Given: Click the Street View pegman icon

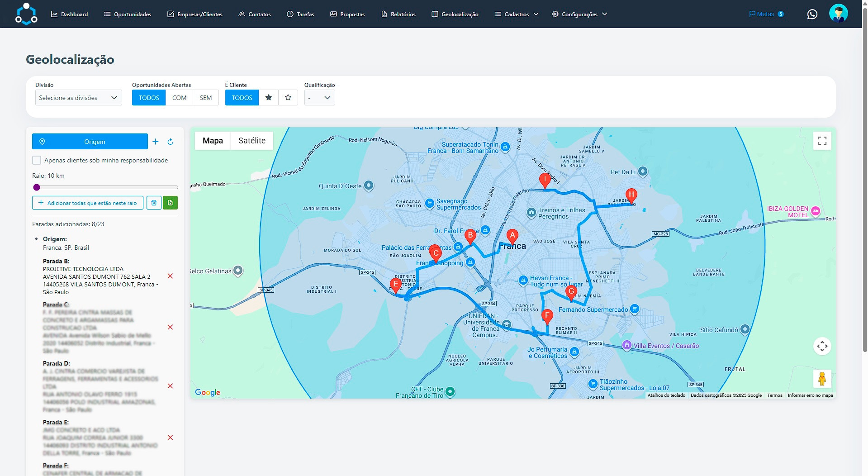Looking at the screenshot, I should coord(822,379).
